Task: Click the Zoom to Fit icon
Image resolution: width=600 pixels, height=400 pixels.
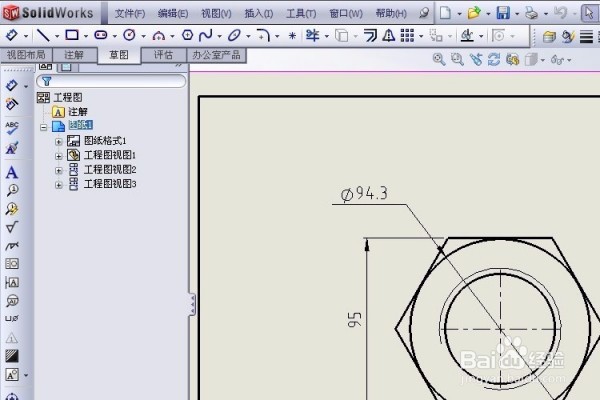Action: [x=439, y=59]
